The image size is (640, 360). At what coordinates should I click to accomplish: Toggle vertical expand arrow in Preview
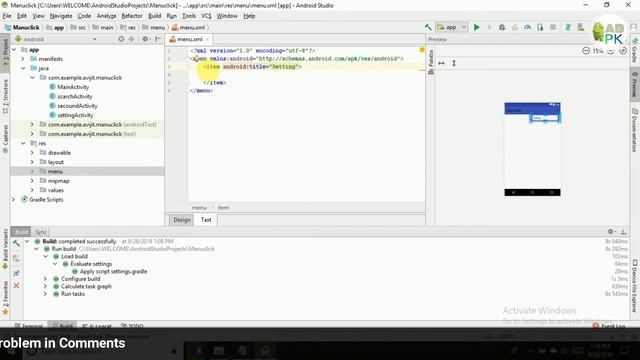click(454, 63)
